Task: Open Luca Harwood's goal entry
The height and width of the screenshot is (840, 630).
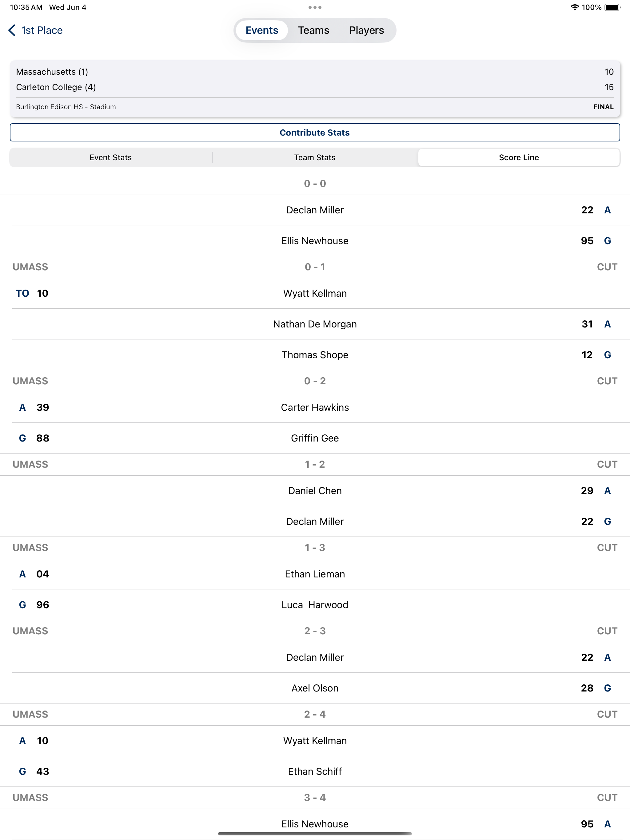Action: pos(315,605)
